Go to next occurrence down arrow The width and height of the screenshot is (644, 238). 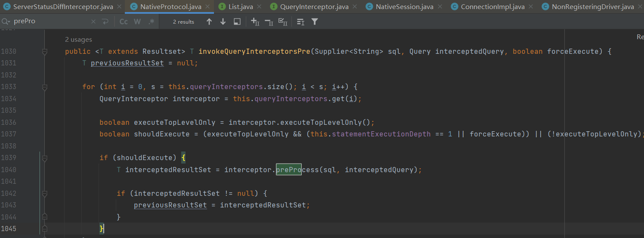click(x=223, y=22)
